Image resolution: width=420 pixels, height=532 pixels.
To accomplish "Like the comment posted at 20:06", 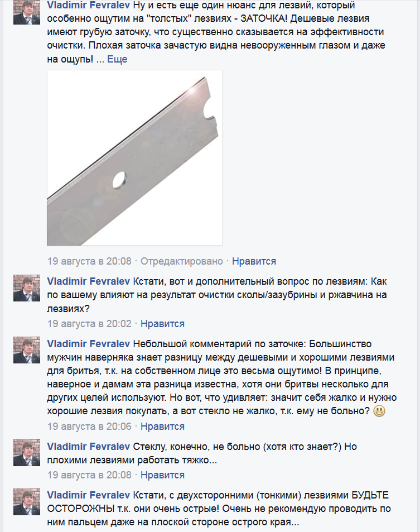I will [x=162, y=426].
